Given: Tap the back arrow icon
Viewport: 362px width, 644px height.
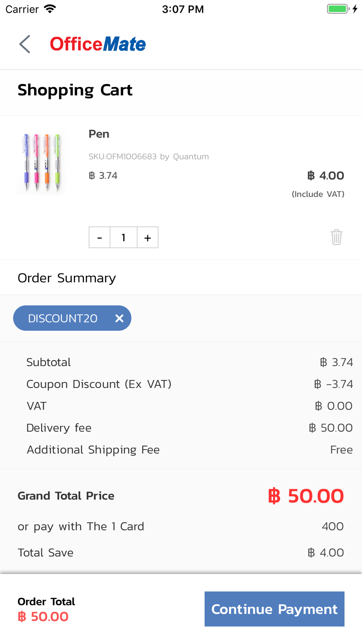Looking at the screenshot, I should coord(25,44).
